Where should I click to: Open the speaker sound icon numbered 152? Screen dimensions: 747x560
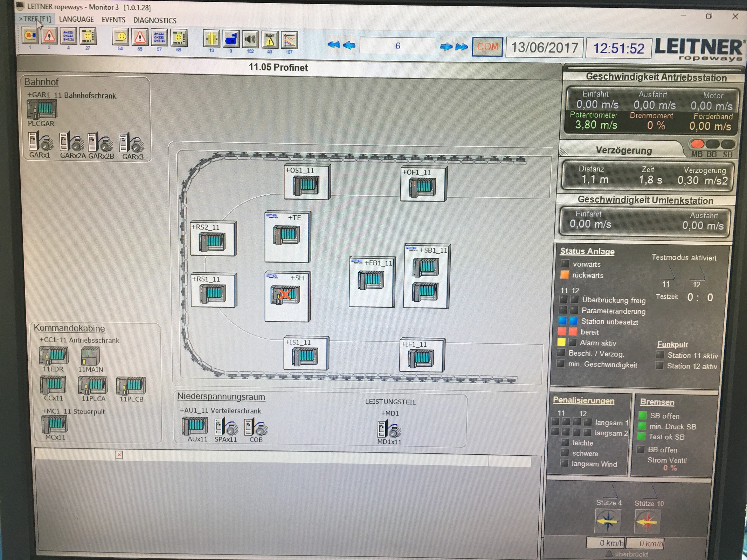point(250,40)
